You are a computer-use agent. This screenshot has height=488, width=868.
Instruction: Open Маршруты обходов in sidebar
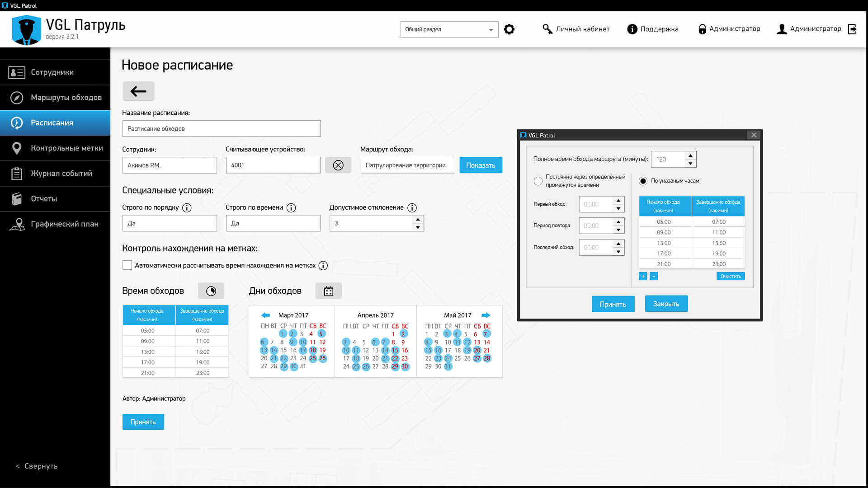tap(55, 98)
